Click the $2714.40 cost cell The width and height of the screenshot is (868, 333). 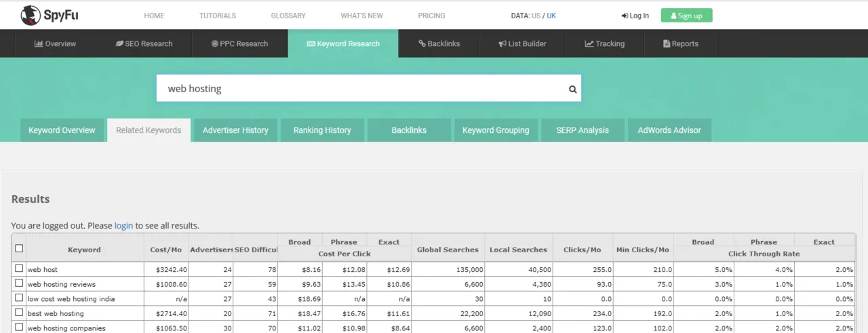(166, 313)
